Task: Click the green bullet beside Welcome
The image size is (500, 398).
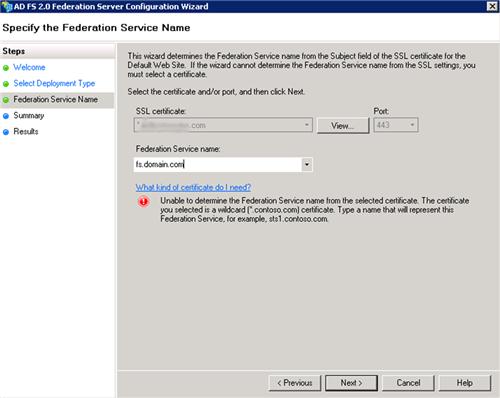Action: pyautogui.click(x=6, y=68)
